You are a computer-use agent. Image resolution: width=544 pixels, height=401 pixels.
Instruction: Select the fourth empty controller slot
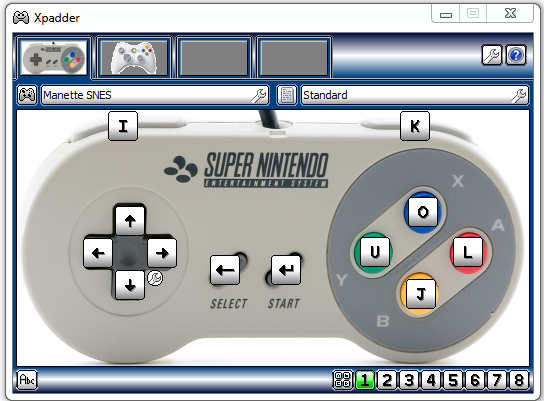[x=294, y=58]
